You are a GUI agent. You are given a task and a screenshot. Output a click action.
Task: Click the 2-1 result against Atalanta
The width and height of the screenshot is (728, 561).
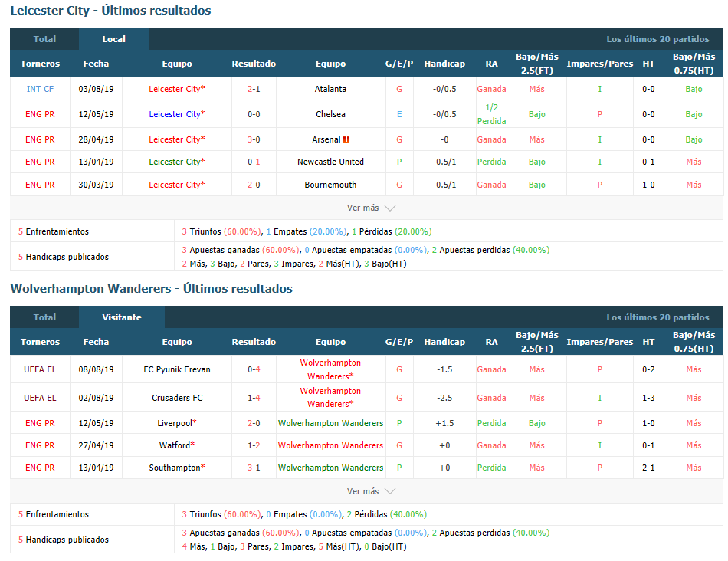click(254, 89)
